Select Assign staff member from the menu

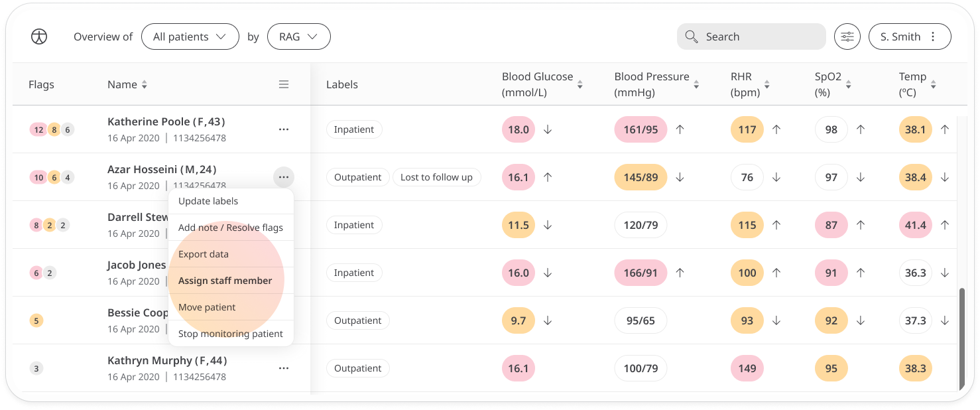(225, 281)
